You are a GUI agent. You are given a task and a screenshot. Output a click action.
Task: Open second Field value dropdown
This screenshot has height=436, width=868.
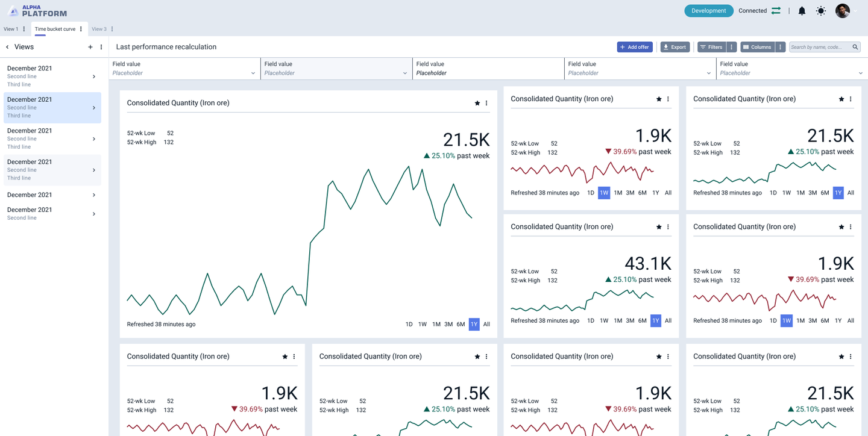coord(336,69)
